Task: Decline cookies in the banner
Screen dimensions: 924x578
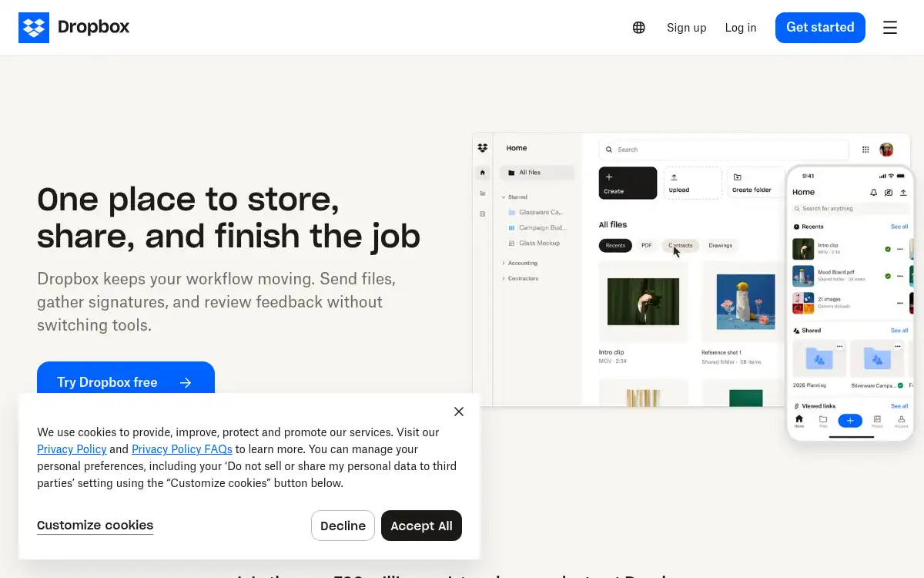Action: click(x=343, y=526)
